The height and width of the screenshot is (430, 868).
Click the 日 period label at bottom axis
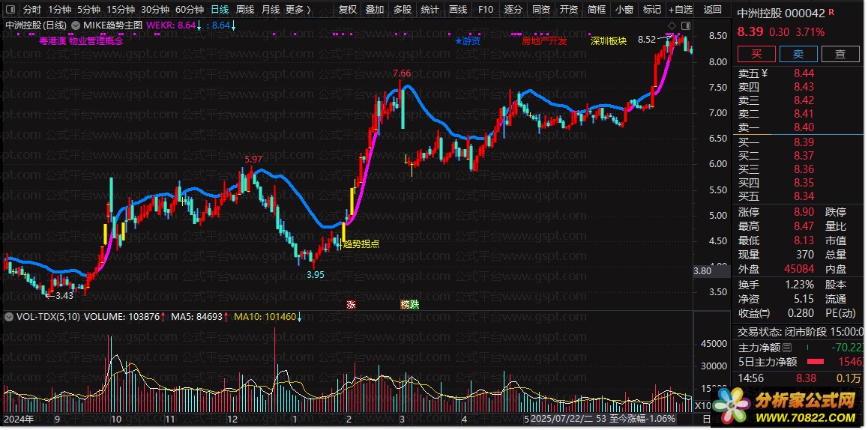click(x=707, y=420)
